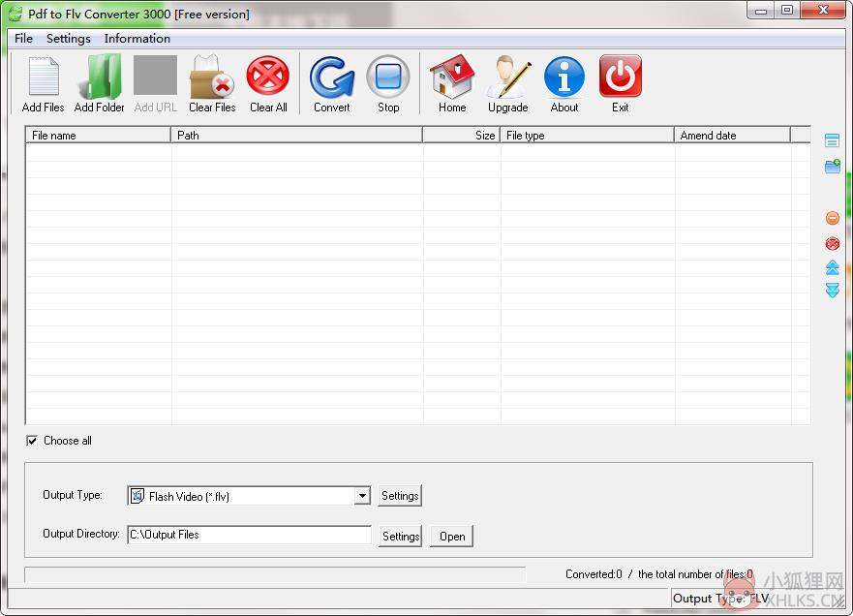The width and height of the screenshot is (853, 616).
Task: Click the Size column header
Action: 461,135
